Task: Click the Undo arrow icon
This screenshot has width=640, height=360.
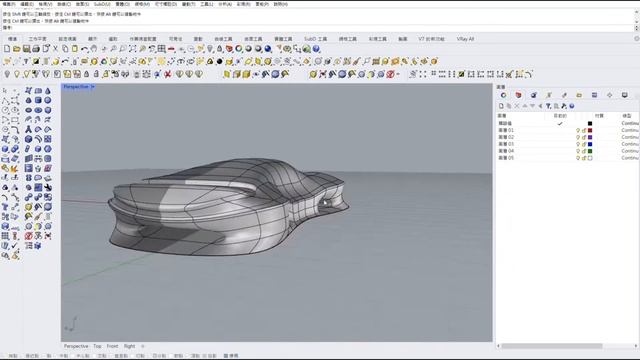Action: tap(84, 49)
